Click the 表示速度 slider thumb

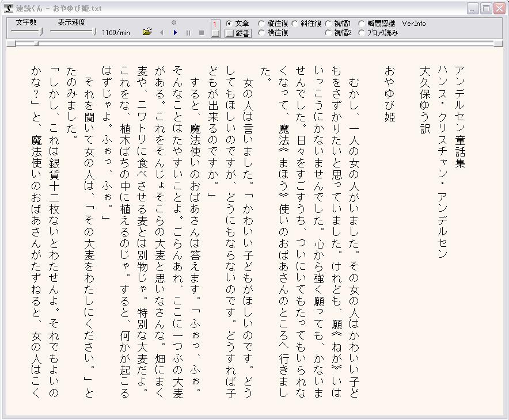94,32
